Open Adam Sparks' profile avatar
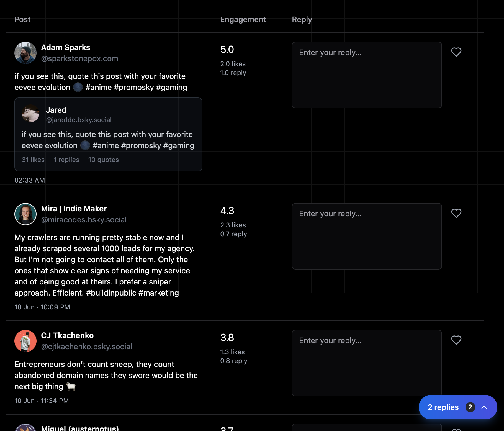 (25, 53)
